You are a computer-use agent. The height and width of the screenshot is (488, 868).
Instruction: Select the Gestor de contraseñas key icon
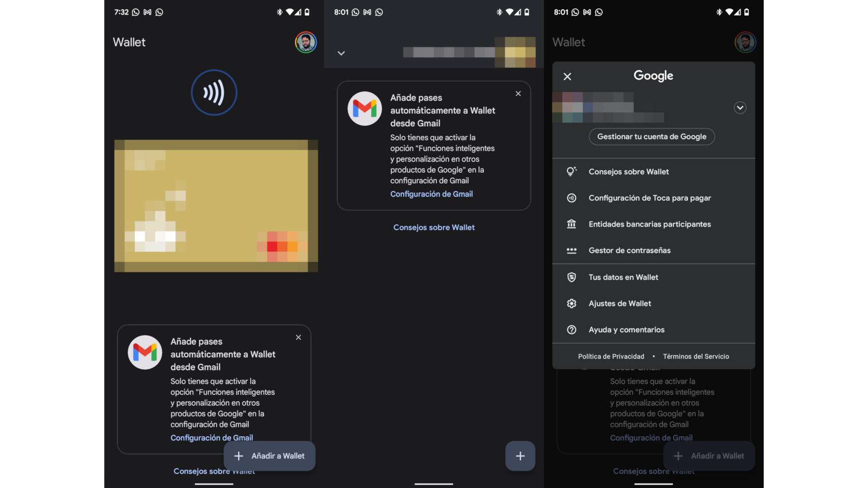point(572,250)
